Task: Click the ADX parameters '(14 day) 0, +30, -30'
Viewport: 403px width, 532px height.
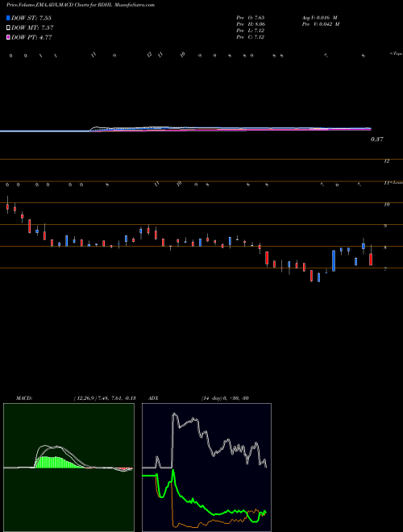Action: click(x=225, y=398)
